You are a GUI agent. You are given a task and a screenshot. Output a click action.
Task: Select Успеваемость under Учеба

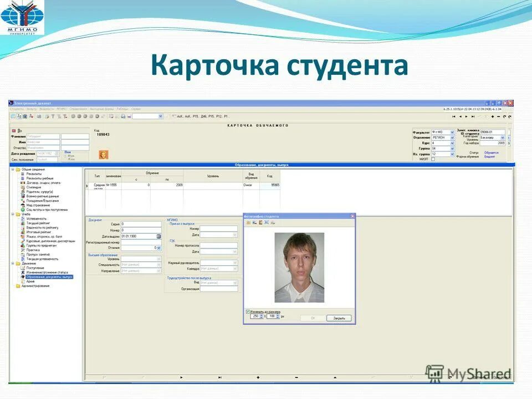click(37, 219)
